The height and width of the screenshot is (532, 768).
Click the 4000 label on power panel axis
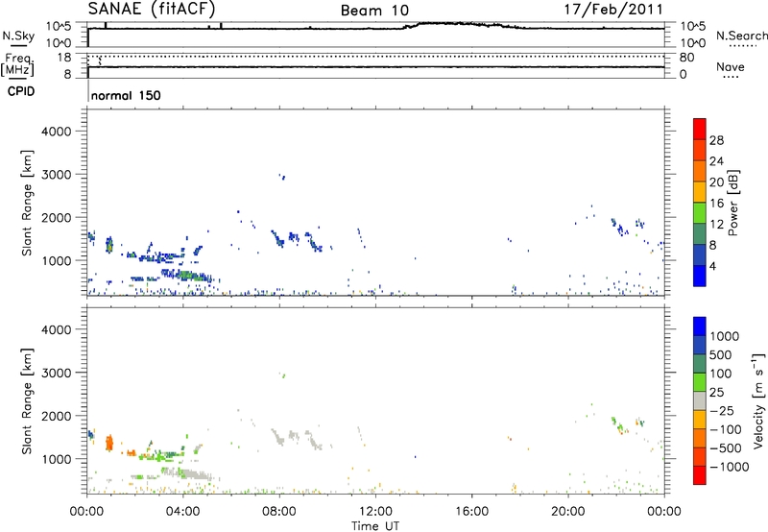click(56, 132)
